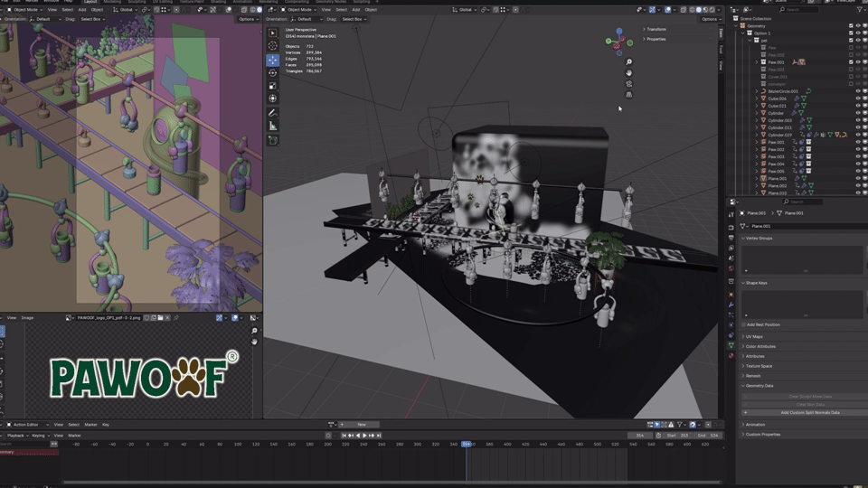Enable the Cover.001 collection checkbox
This screenshot has height=488, width=868.
click(852, 77)
